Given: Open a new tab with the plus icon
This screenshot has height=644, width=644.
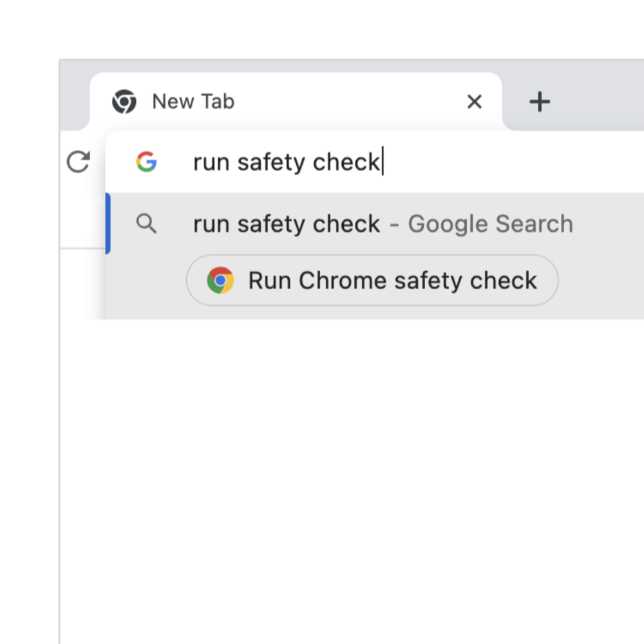Looking at the screenshot, I should [x=540, y=101].
